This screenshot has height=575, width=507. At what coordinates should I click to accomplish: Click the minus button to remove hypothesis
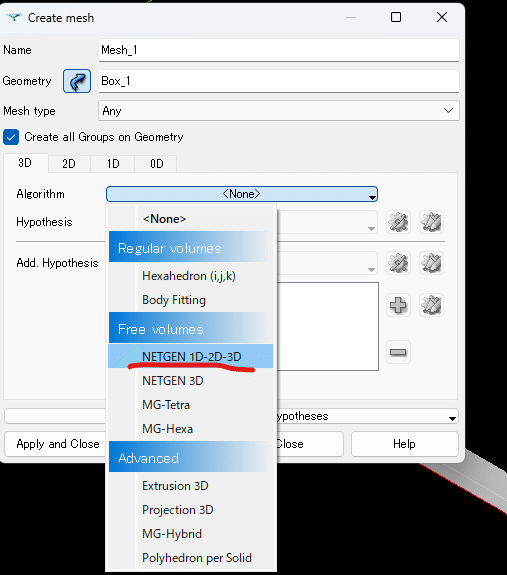(x=398, y=352)
